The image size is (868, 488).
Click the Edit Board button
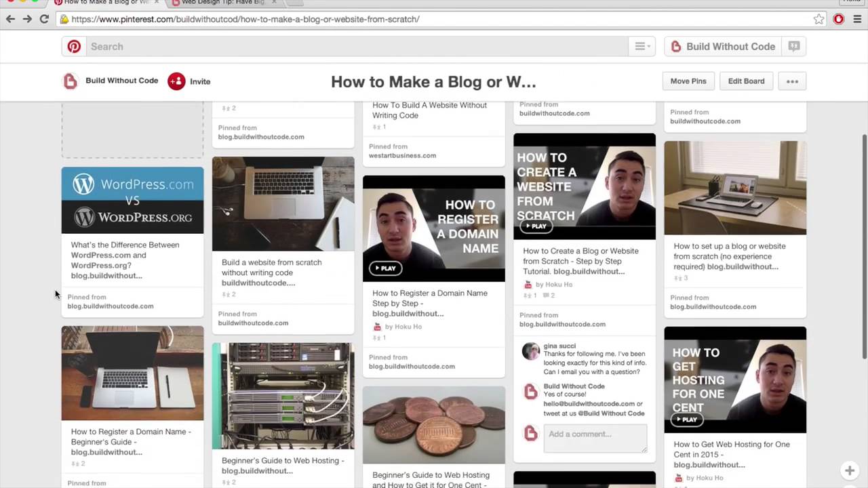click(746, 81)
